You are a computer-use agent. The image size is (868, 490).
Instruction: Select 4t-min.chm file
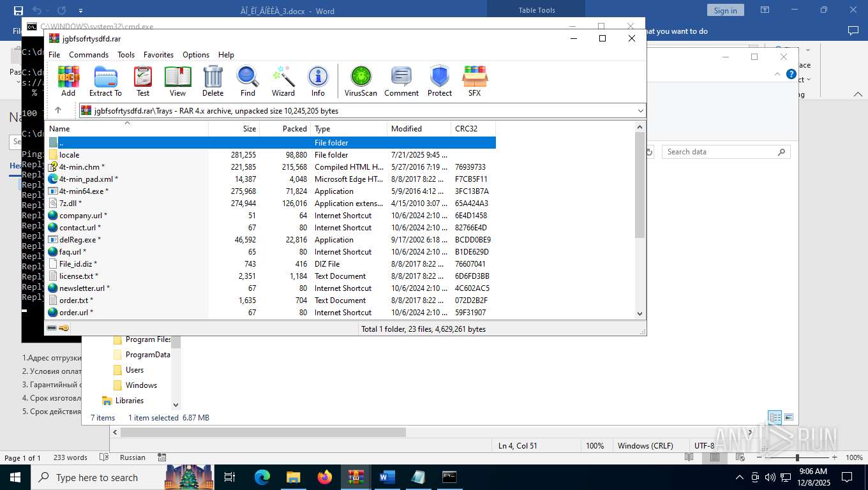(271, 167)
